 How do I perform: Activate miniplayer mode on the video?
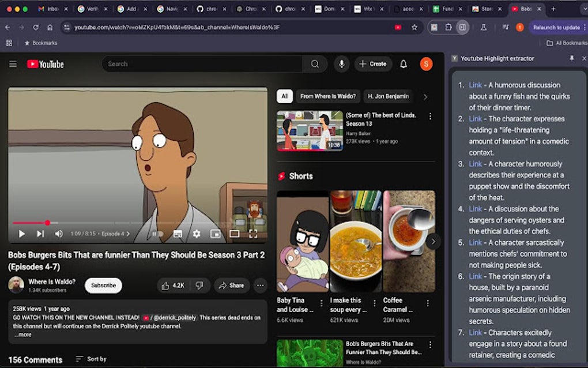coord(215,234)
